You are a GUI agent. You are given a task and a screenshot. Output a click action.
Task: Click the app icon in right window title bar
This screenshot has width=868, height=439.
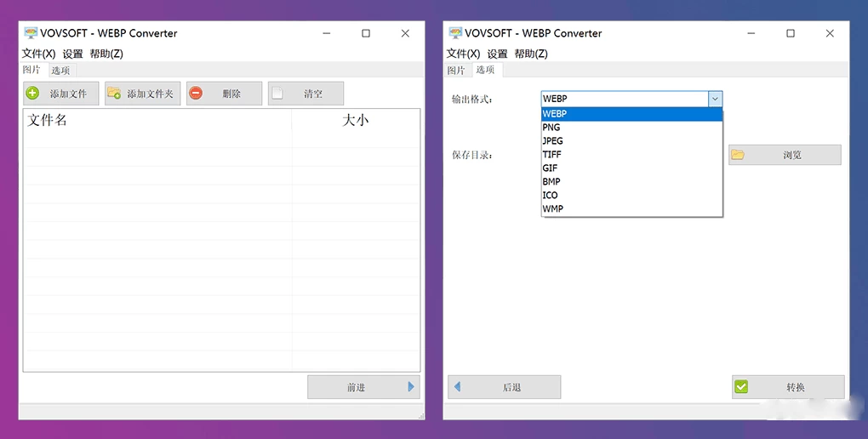(455, 33)
